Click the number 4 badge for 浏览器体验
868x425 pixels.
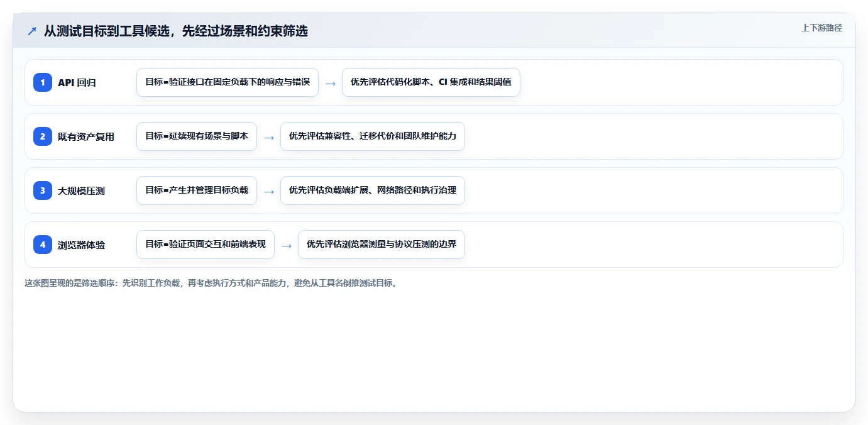click(43, 245)
